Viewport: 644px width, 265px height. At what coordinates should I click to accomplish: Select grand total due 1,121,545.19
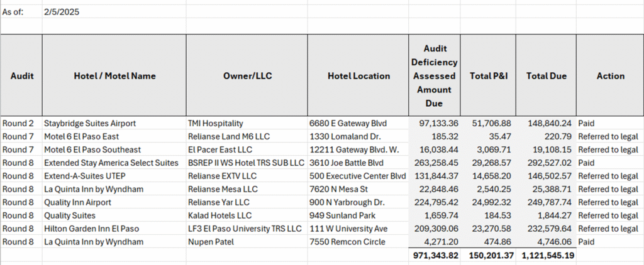click(547, 255)
